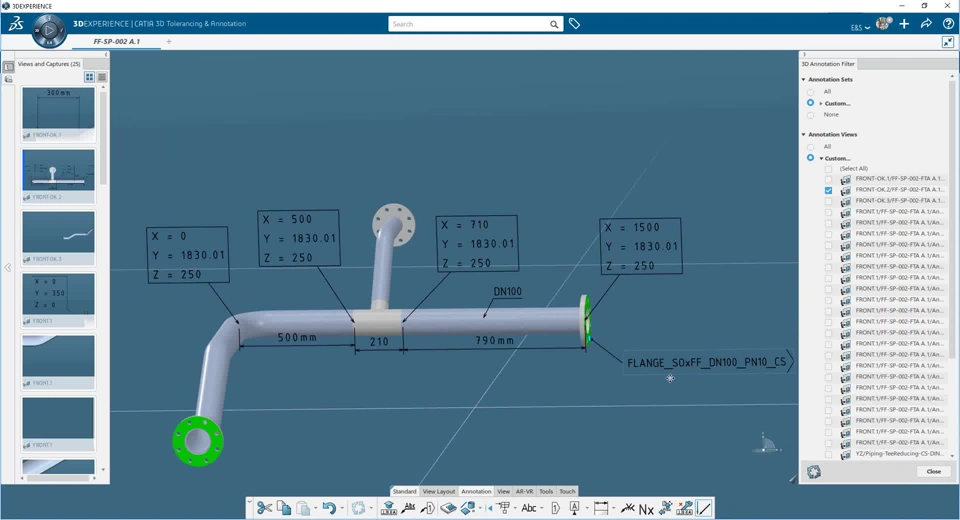Viewport: 960px width, 520px height.
Task: Check the (Select All) checkbox
Action: (828, 168)
